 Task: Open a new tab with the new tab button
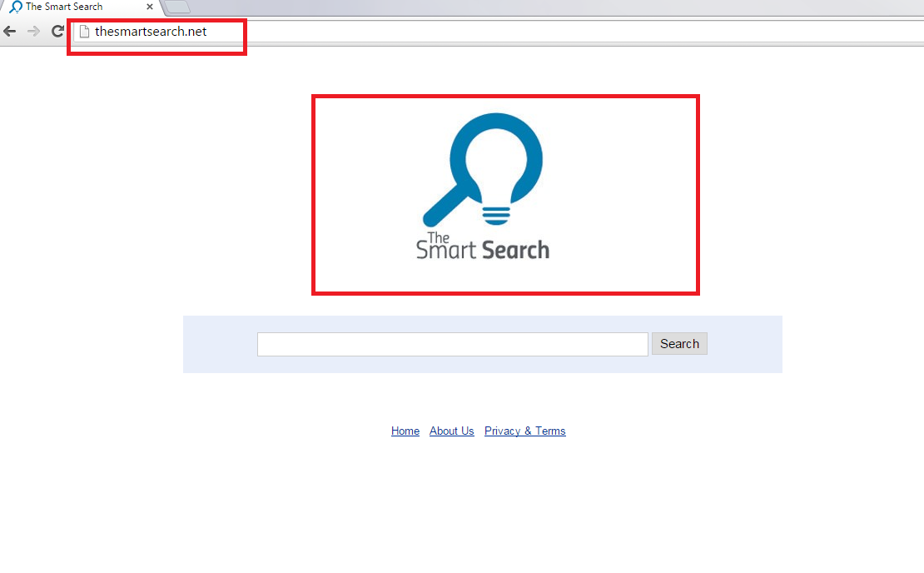177,7
